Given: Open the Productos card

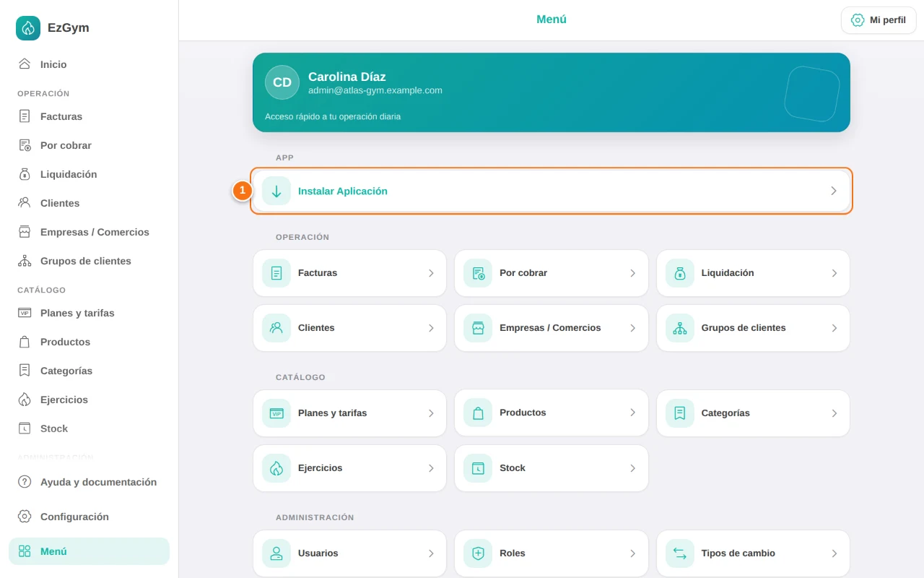Looking at the screenshot, I should coord(552,413).
